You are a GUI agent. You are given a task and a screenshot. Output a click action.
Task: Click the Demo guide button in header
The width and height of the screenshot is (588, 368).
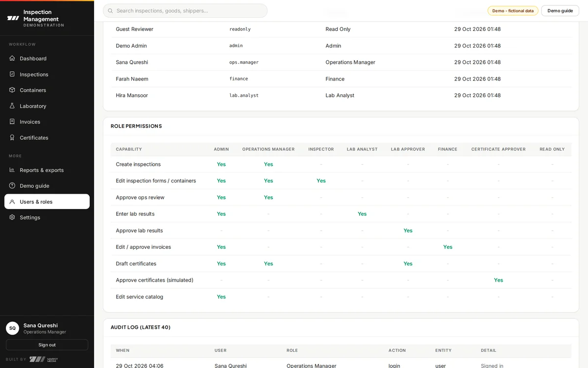[x=560, y=11]
